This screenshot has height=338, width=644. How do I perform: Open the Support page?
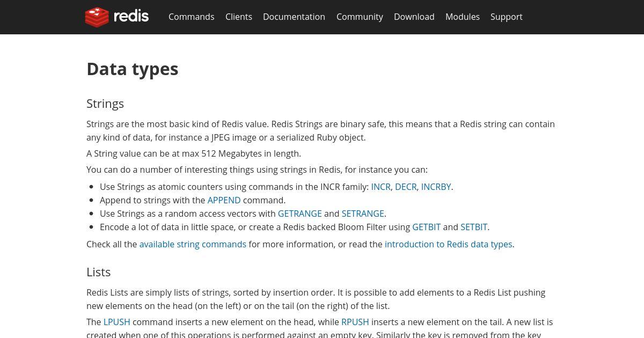(x=507, y=17)
